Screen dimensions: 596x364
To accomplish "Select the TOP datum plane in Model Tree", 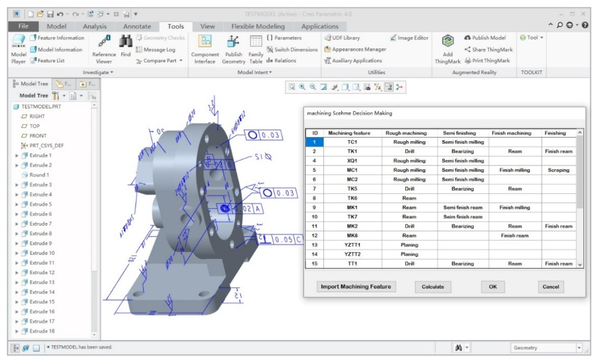I will [x=30, y=126].
